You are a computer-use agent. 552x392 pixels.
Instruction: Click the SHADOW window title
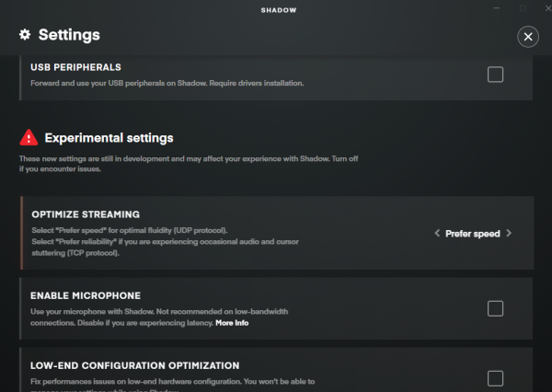click(x=276, y=8)
